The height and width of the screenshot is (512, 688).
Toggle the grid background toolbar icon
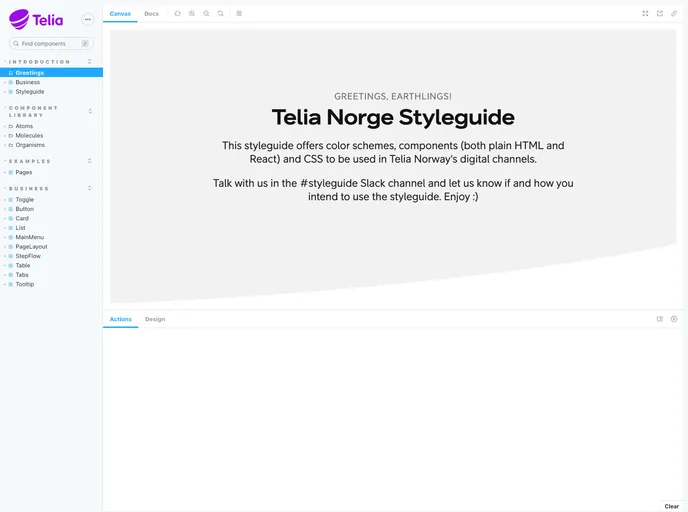239,14
